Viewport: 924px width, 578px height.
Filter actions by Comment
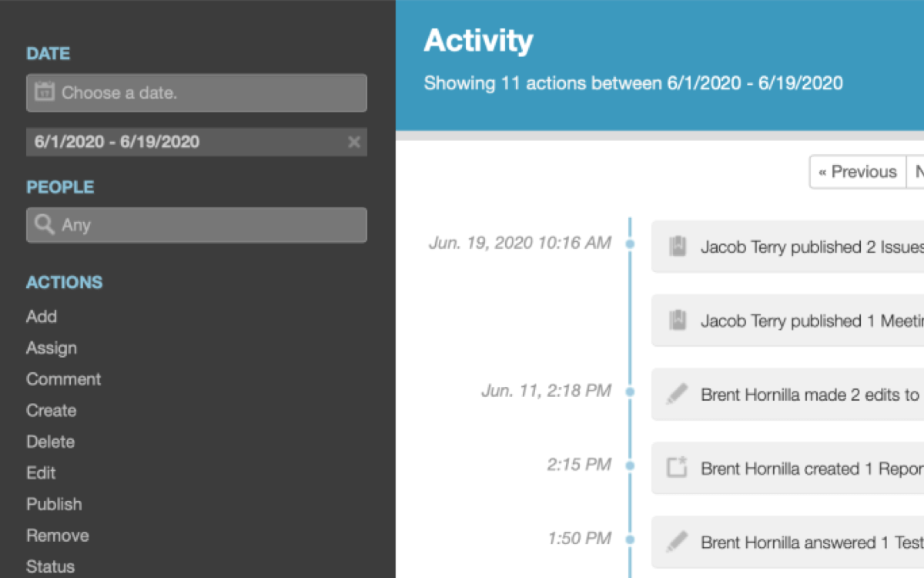coord(64,379)
